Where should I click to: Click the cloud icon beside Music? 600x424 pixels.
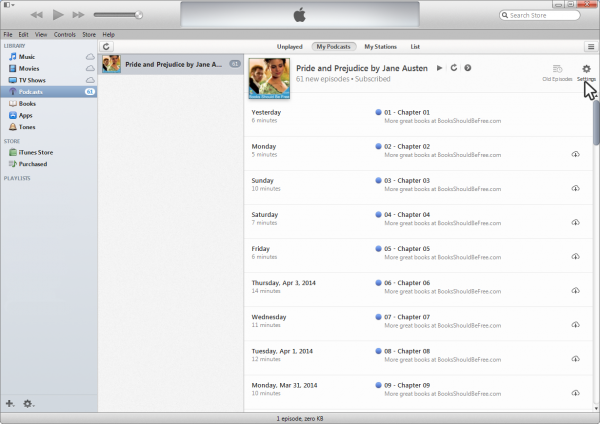[x=90, y=57]
